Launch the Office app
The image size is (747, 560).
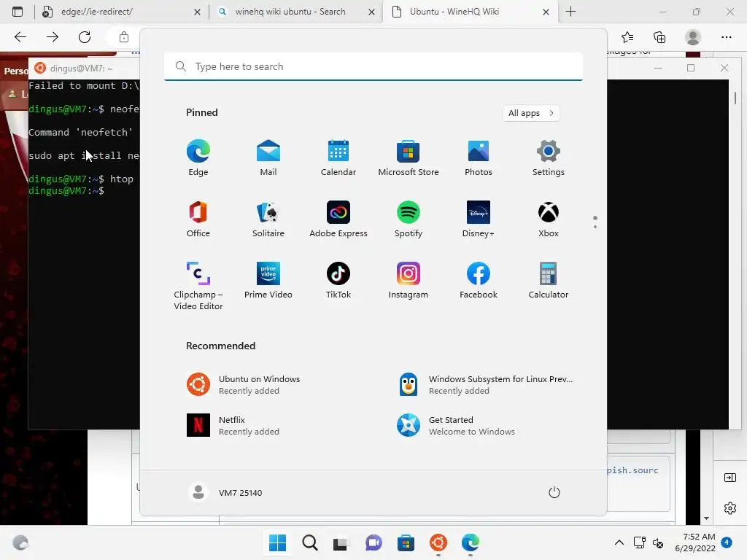click(x=198, y=219)
